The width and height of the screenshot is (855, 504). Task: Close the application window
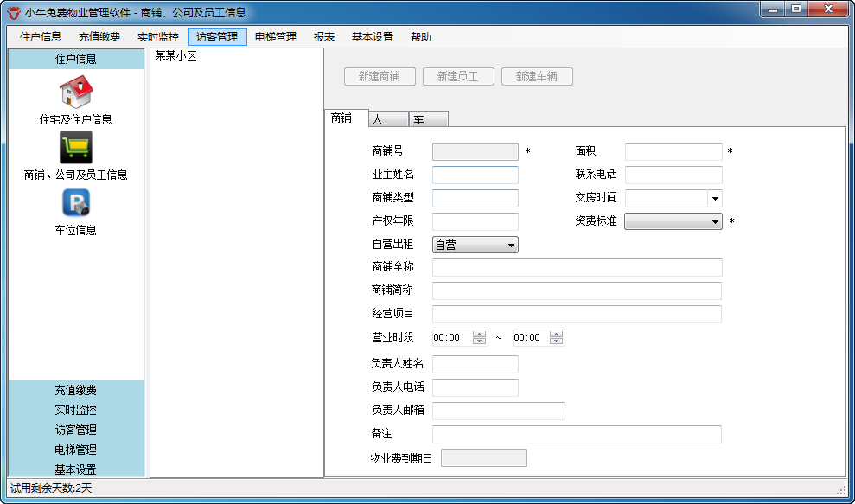pos(829,10)
